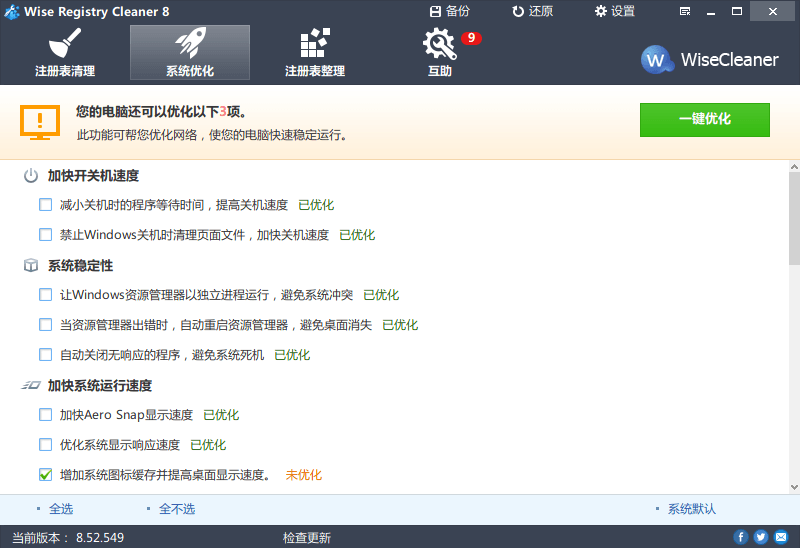Click the WiseCleaner logo
Viewport: 800px width, 548px height.
pos(710,60)
